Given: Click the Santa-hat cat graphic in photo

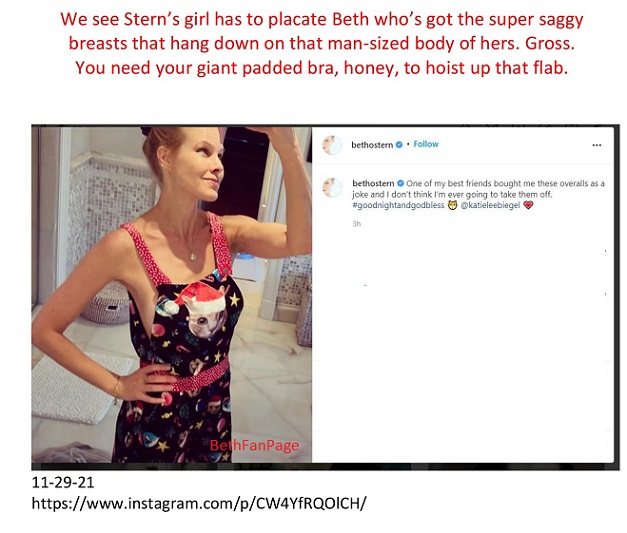Looking at the screenshot, I should coord(196,310).
